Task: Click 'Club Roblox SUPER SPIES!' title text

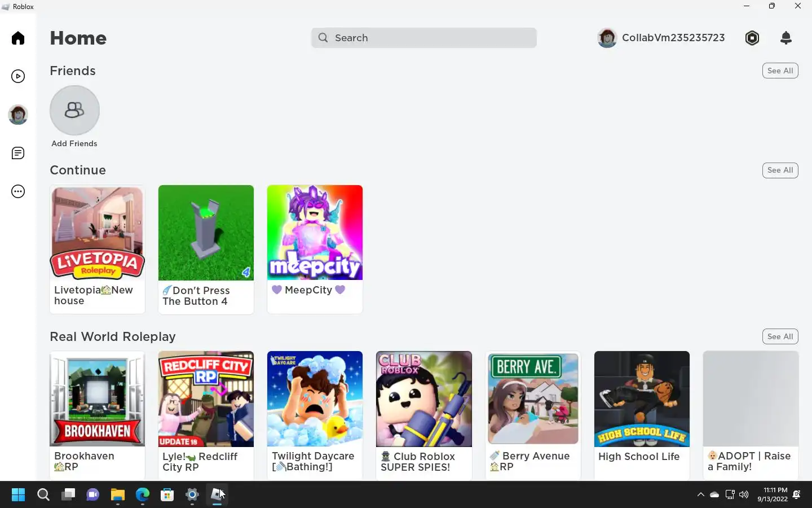Action: (x=418, y=462)
